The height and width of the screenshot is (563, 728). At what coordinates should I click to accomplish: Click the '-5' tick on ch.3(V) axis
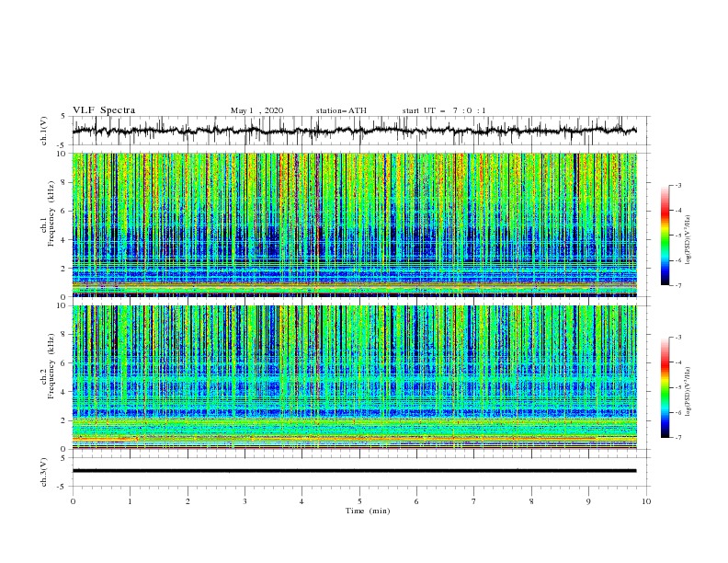click(x=62, y=487)
